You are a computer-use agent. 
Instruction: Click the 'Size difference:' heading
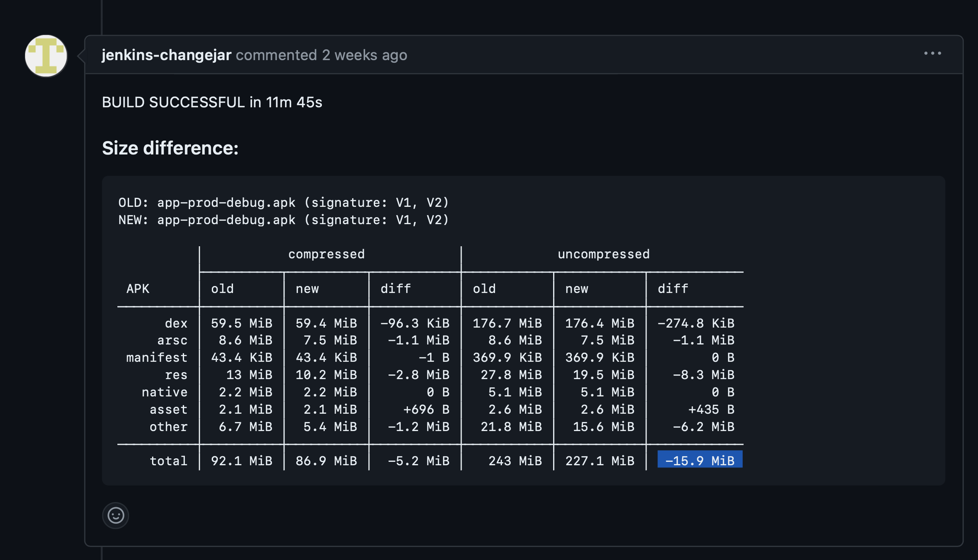170,148
